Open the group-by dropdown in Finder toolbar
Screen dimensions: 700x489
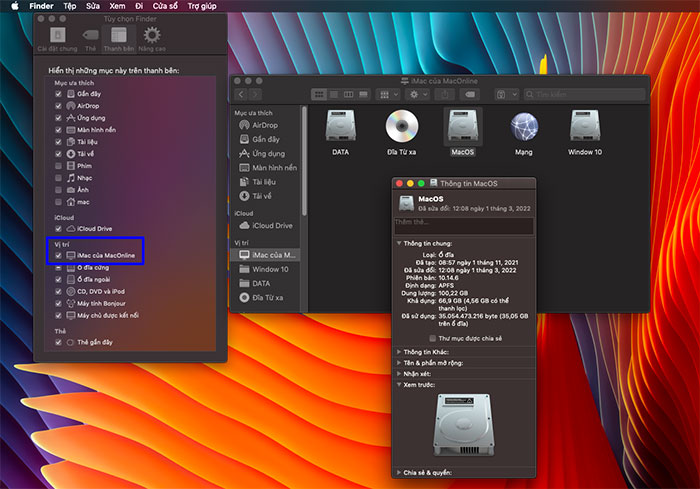pos(388,94)
